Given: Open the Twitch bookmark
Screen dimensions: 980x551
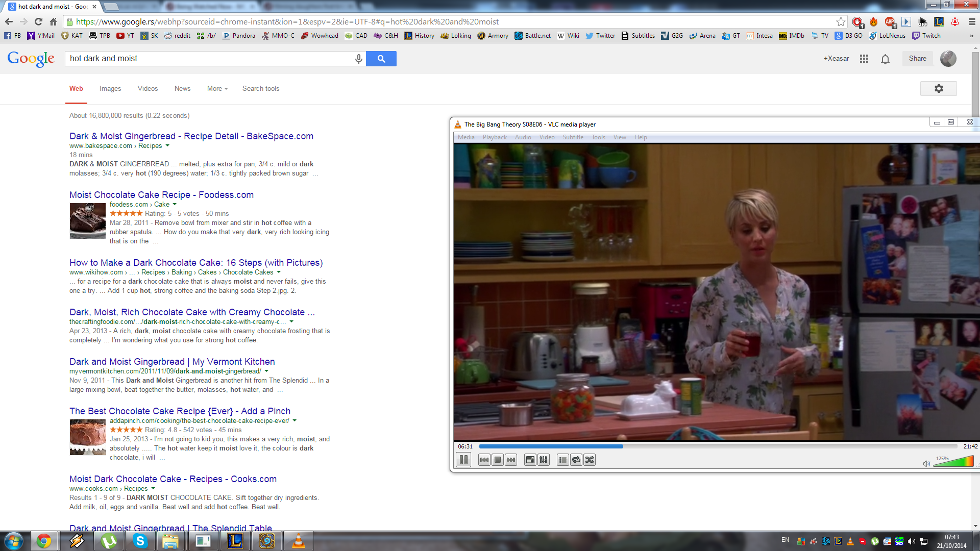Looking at the screenshot, I should point(926,36).
